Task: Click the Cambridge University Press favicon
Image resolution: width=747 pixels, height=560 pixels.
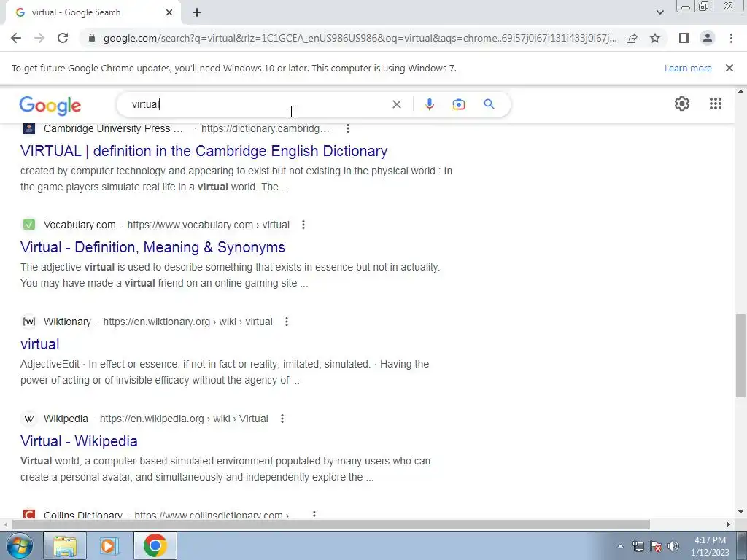Action: pyautogui.click(x=29, y=128)
